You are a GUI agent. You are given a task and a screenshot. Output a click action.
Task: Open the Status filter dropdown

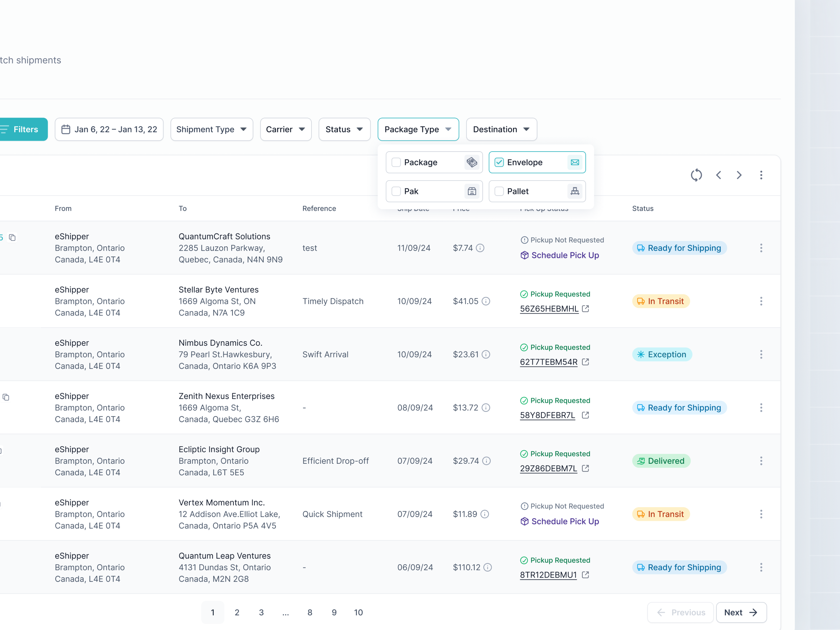(x=344, y=129)
